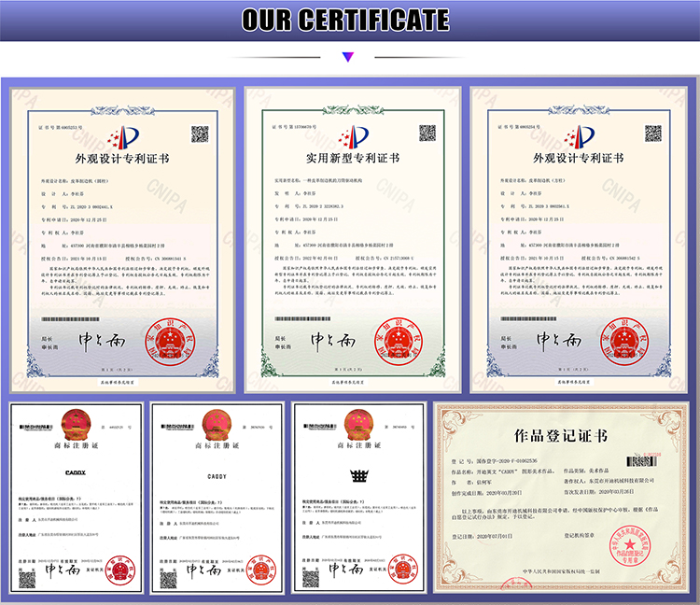Open the design patent certificate for 皮革削边机（圆柱）
Image resolution: width=700 pixels, height=605 pixels.
point(123,240)
